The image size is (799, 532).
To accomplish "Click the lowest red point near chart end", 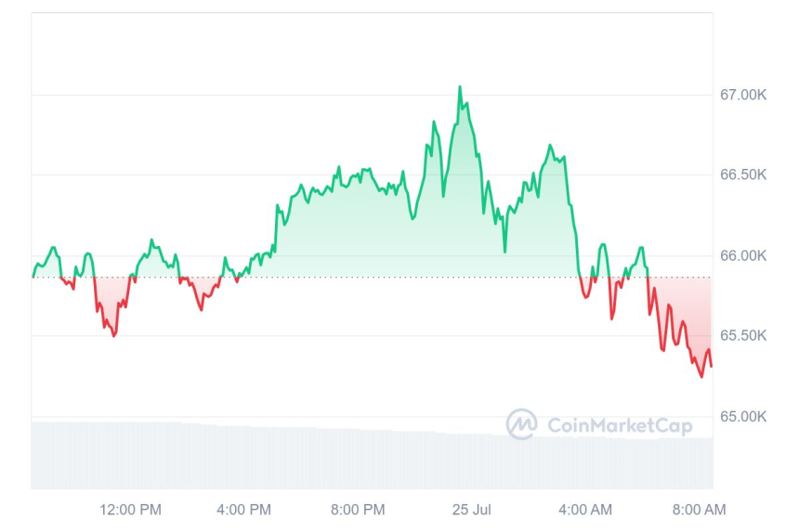I will (x=701, y=376).
